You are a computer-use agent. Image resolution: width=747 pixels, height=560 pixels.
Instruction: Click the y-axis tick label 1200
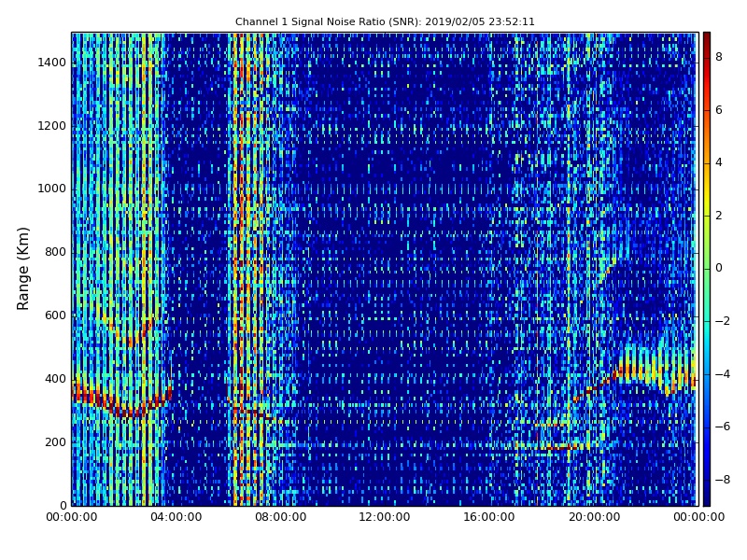pos(52,126)
